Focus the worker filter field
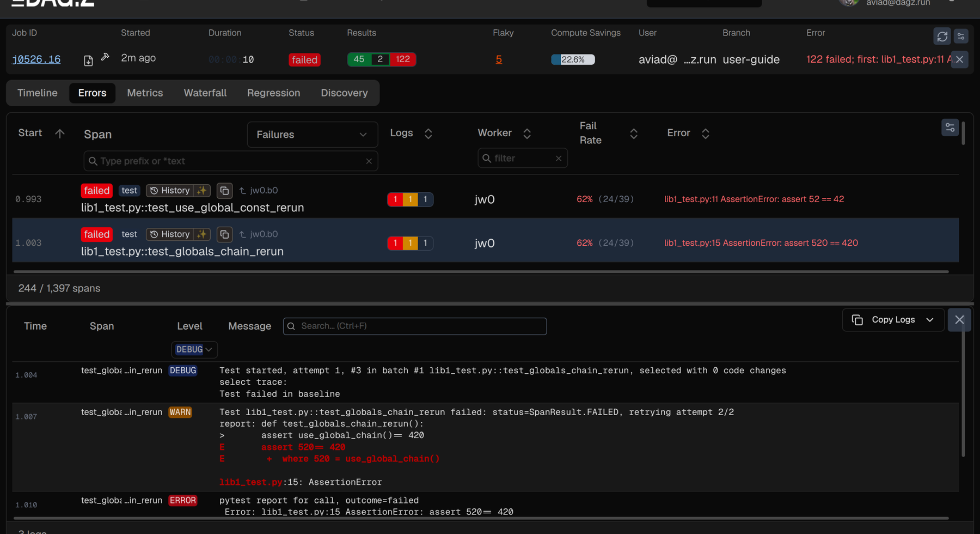This screenshot has height=534, width=980. [523, 159]
